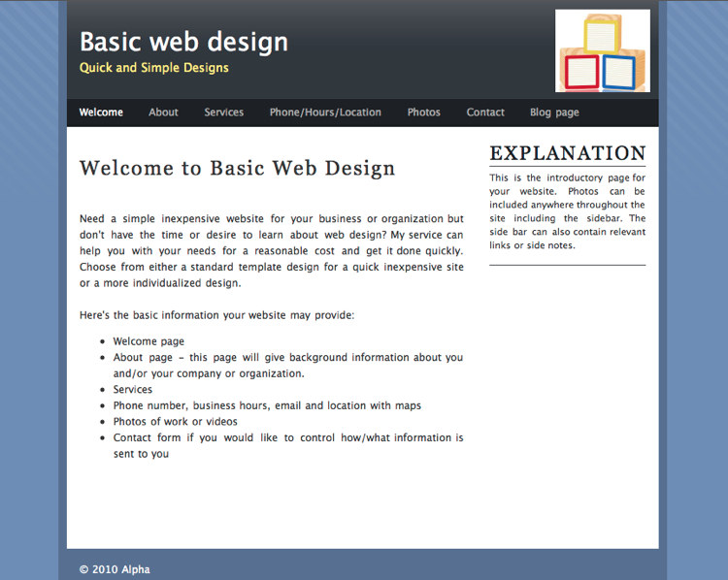Open the Services menu item
728x580 pixels.
click(x=224, y=113)
